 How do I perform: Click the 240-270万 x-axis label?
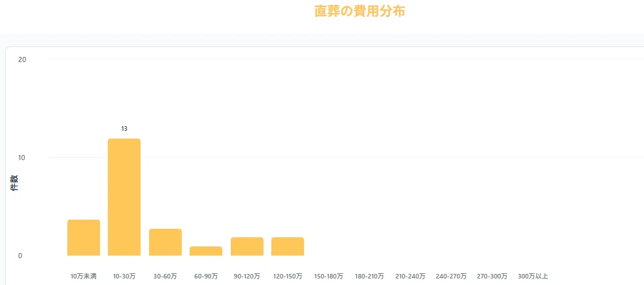tap(451, 276)
